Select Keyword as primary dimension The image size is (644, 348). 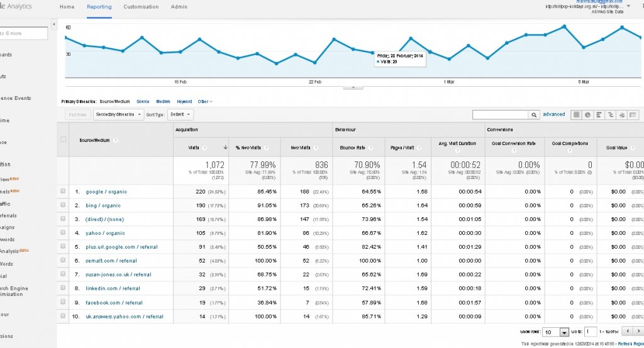(184, 101)
